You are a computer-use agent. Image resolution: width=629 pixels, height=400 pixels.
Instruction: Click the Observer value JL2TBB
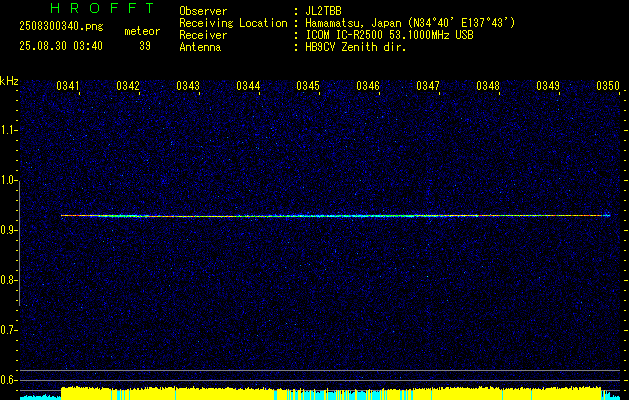[x=323, y=11]
